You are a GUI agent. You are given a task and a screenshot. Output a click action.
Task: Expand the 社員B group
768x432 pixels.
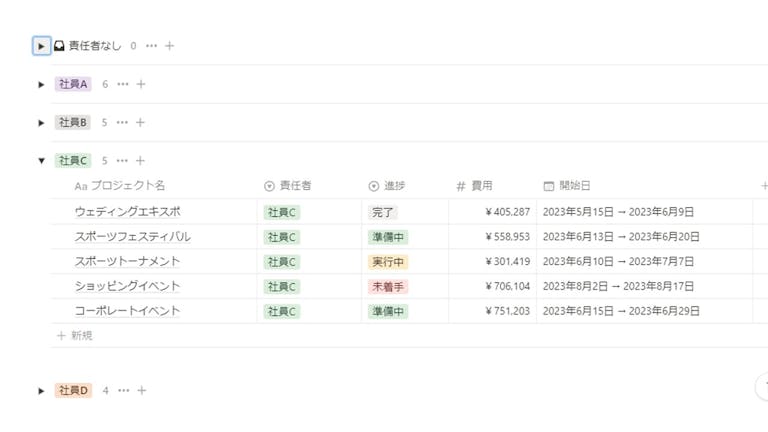click(x=41, y=123)
